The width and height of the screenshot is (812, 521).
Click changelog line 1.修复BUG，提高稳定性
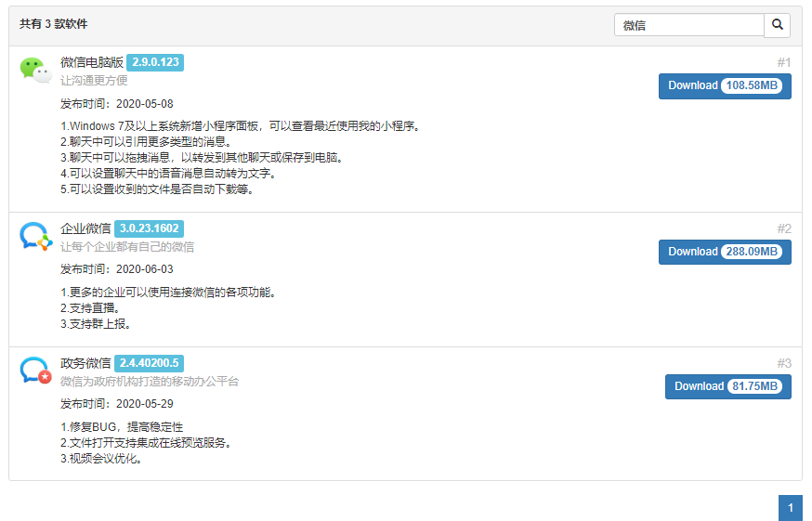pyautogui.click(x=122, y=427)
